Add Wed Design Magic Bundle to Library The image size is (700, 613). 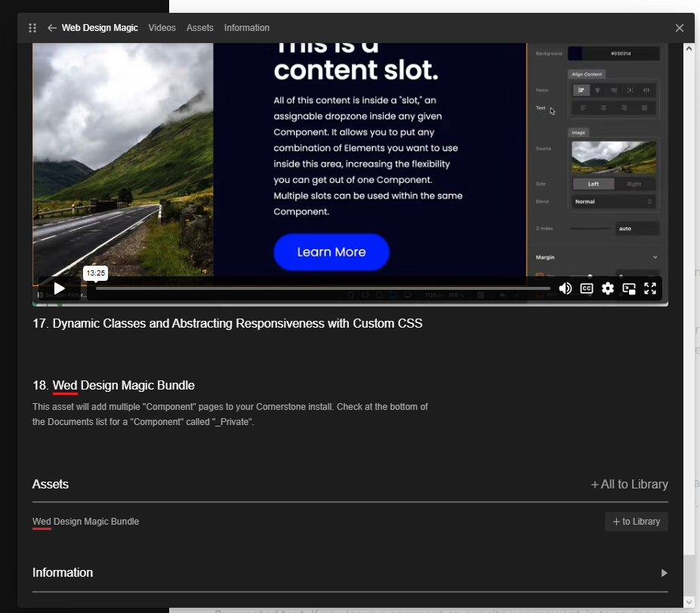(x=636, y=522)
